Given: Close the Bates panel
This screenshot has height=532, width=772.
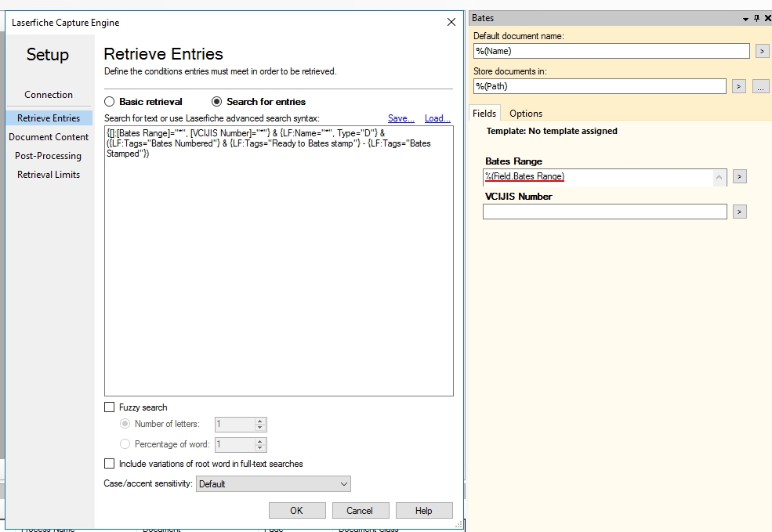Looking at the screenshot, I should coord(767,18).
